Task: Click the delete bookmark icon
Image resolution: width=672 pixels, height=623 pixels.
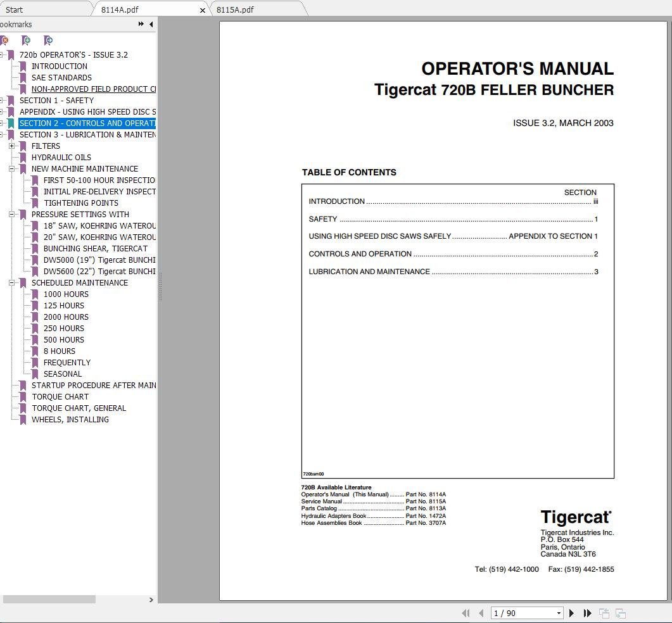Action: [5, 40]
